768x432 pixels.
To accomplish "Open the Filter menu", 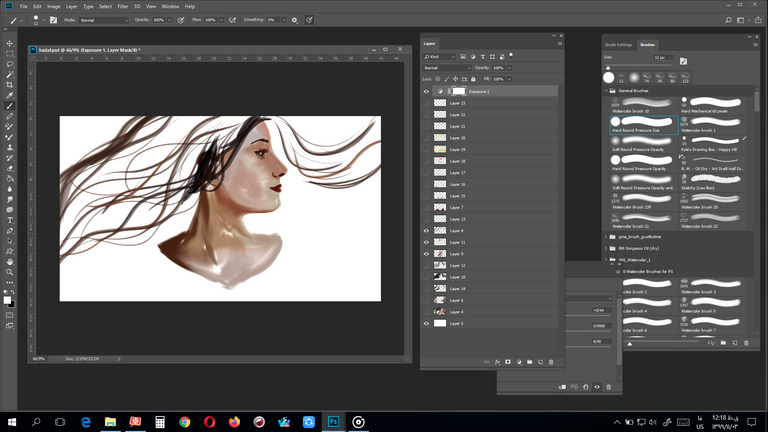I will click(x=122, y=6).
